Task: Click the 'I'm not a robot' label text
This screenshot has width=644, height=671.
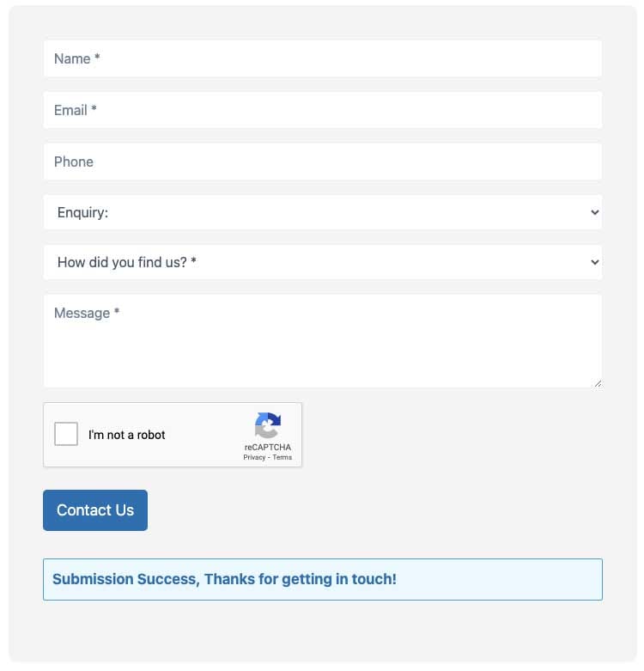Action: (126, 435)
